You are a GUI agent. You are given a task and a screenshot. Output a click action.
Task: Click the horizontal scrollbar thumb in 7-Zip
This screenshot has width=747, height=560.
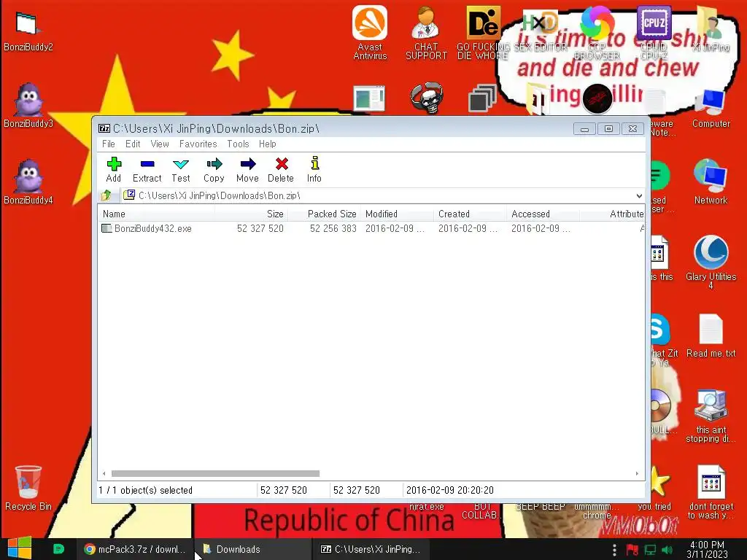pos(215,473)
